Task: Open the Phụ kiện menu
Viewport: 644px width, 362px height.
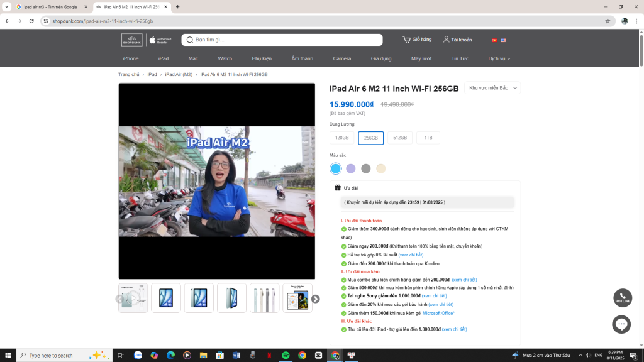Action: pyautogui.click(x=262, y=58)
